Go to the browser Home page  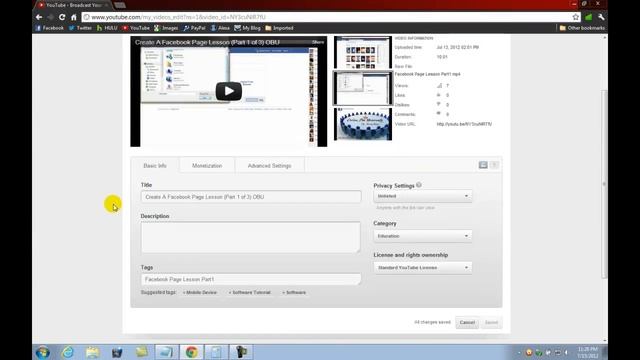coord(73,17)
